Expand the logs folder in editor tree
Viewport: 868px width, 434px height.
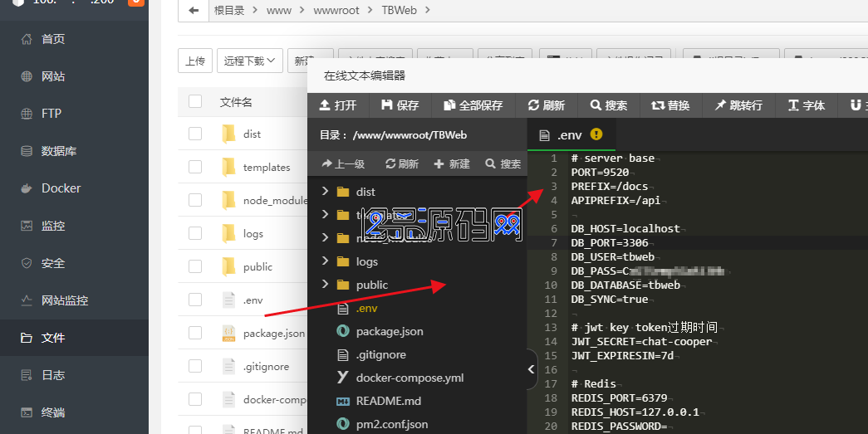pyautogui.click(x=325, y=261)
